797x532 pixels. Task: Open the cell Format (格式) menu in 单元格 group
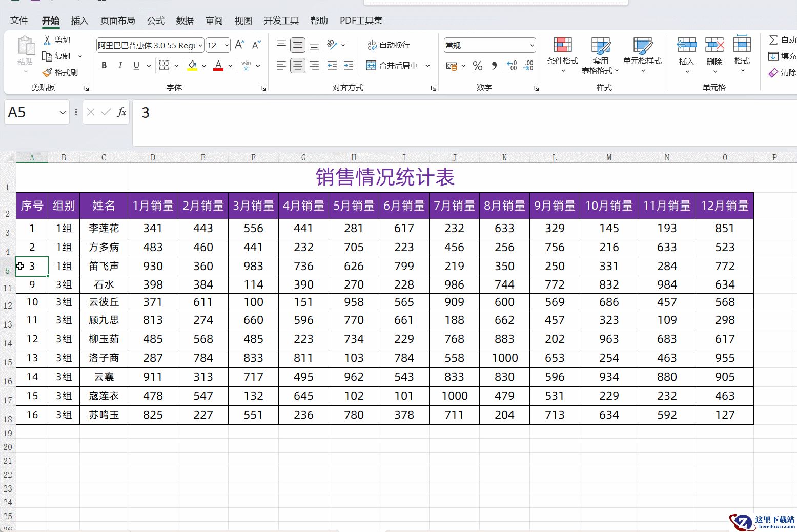tap(742, 55)
